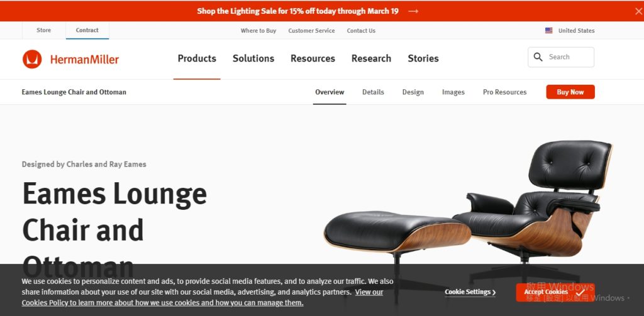Click the search magnifier icon
Image resolution: width=644 pixels, height=316 pixels.
click(538, 57)
